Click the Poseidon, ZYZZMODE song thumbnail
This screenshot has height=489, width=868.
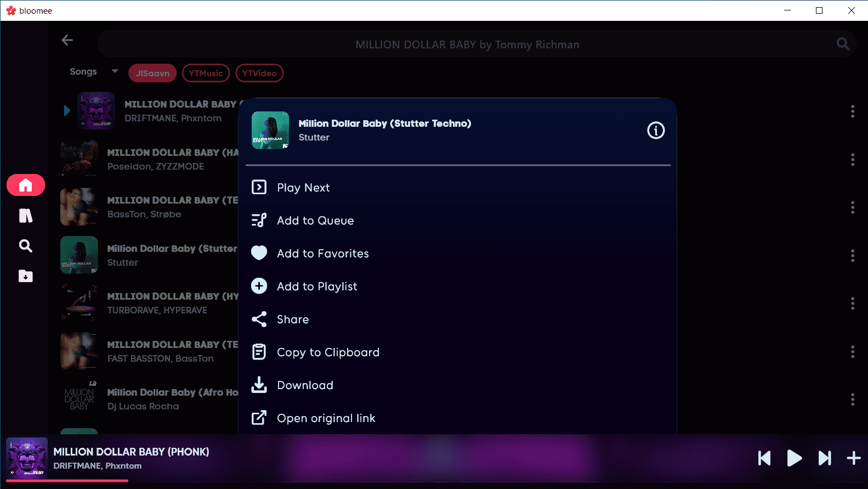pyautogui.click(x=79, y=159)
